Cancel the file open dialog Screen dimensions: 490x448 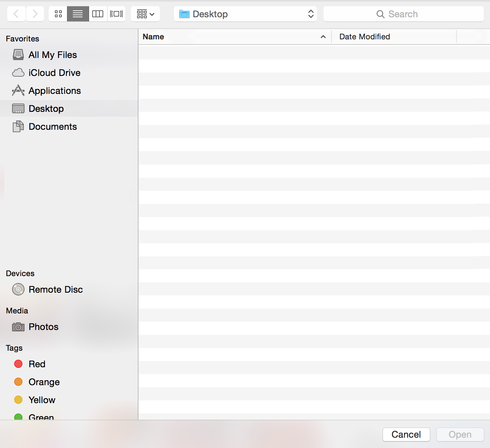click(406, 435)
